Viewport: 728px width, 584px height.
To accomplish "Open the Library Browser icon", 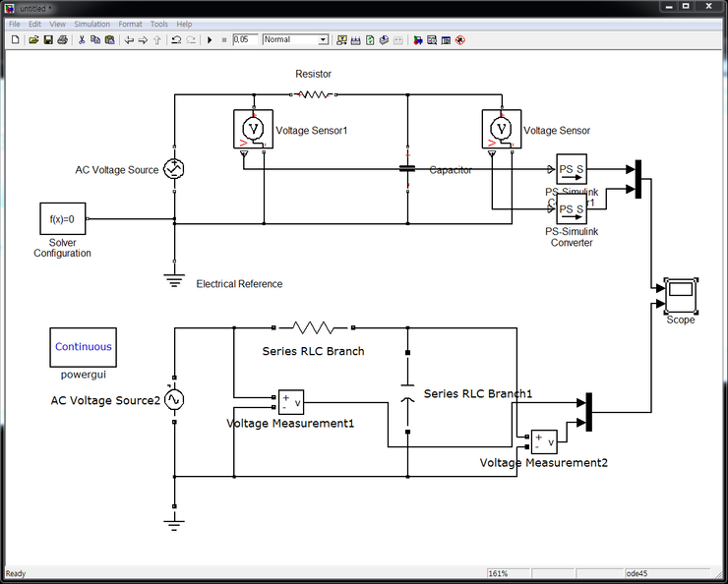I will [418, 40].
